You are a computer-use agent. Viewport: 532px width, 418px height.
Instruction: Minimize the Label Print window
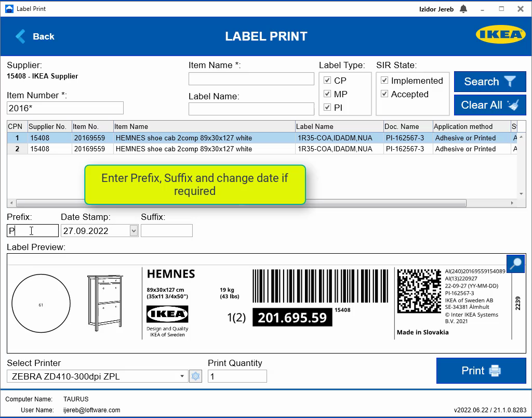click(482, 9)
